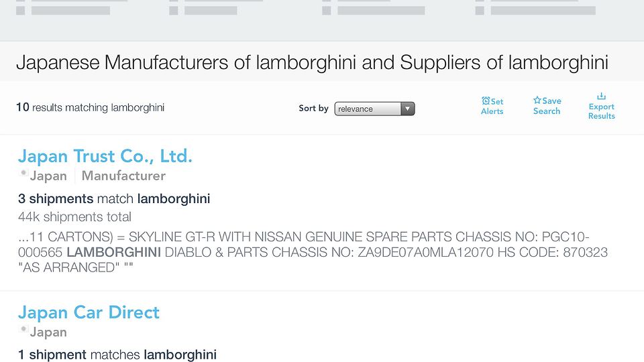Expand the Sort by dropdown arrow
644x362 pixels.
[407, 109]
